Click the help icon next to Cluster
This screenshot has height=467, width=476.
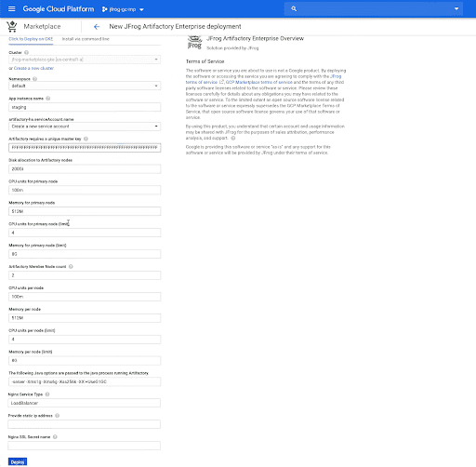click(x=27, y=52)
